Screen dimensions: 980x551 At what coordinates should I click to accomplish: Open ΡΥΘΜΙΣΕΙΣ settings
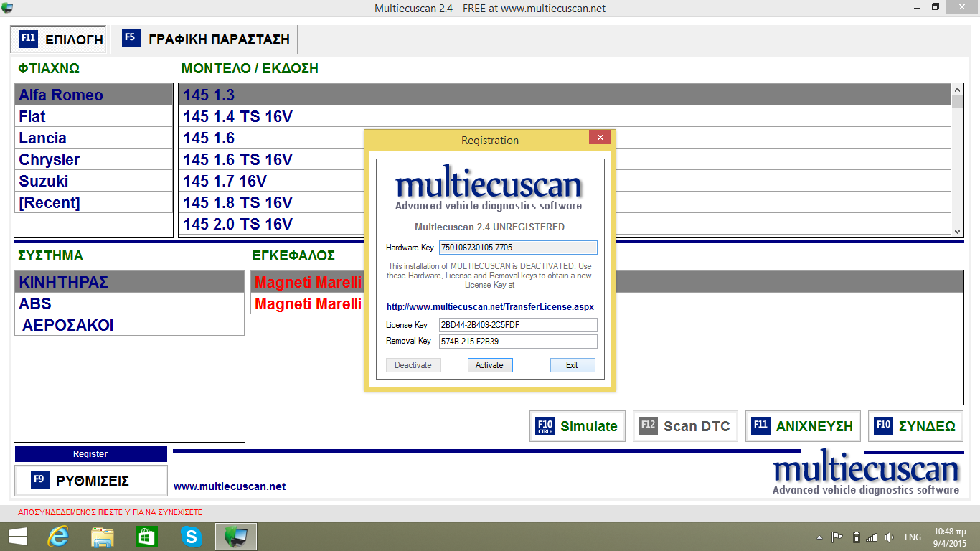pos(90,481)
